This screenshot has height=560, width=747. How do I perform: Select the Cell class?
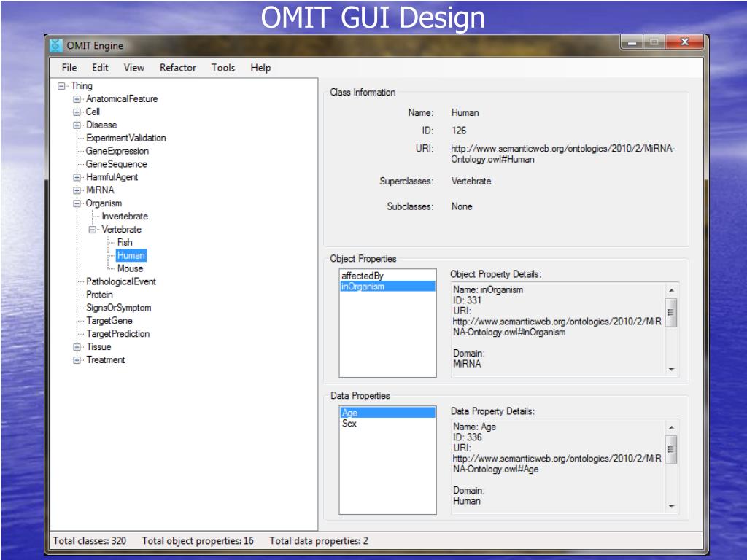point(93,112)
